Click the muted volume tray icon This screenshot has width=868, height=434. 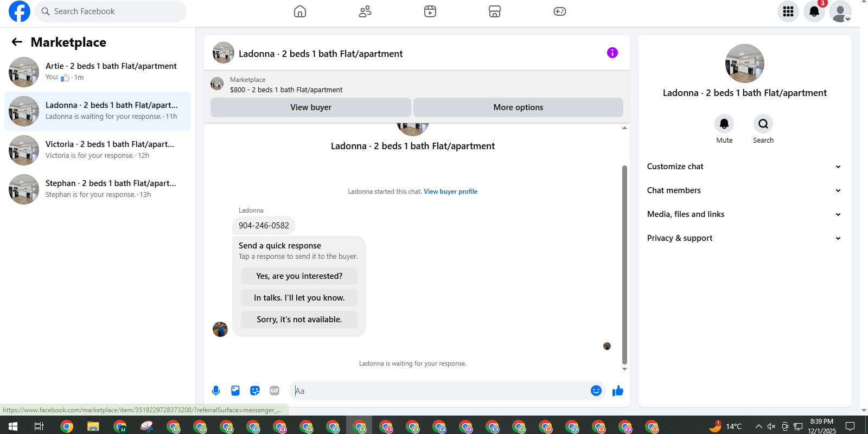(x=771, y=426)
